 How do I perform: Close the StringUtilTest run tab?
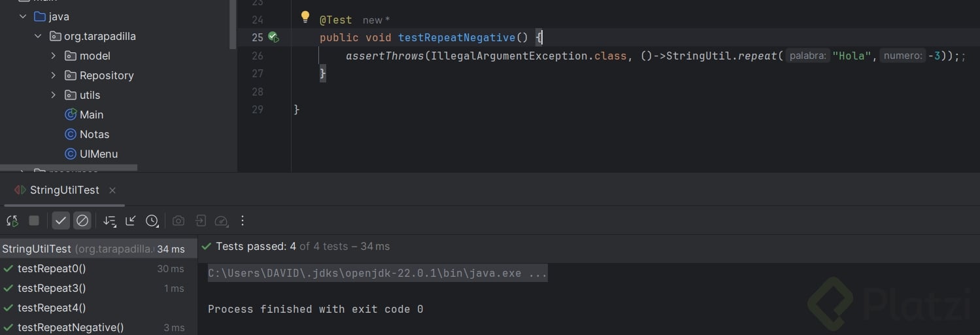(112, 190)
